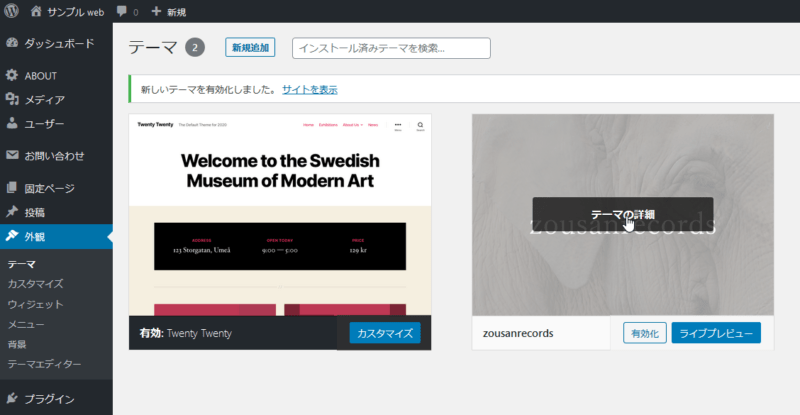Click the 新規追加 button
This screenshot has height=415, width=800.
(x=250, y=48)
